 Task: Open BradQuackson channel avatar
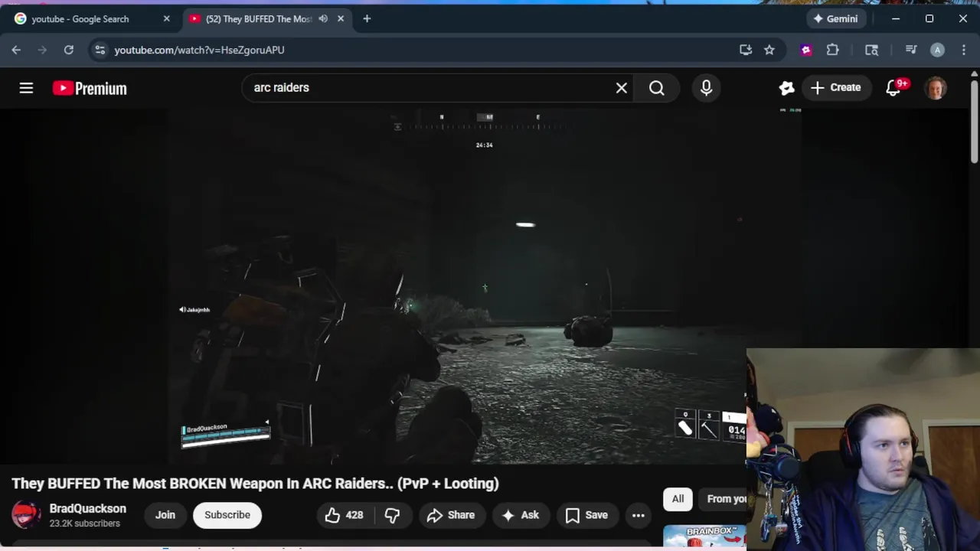coord(26,515)
